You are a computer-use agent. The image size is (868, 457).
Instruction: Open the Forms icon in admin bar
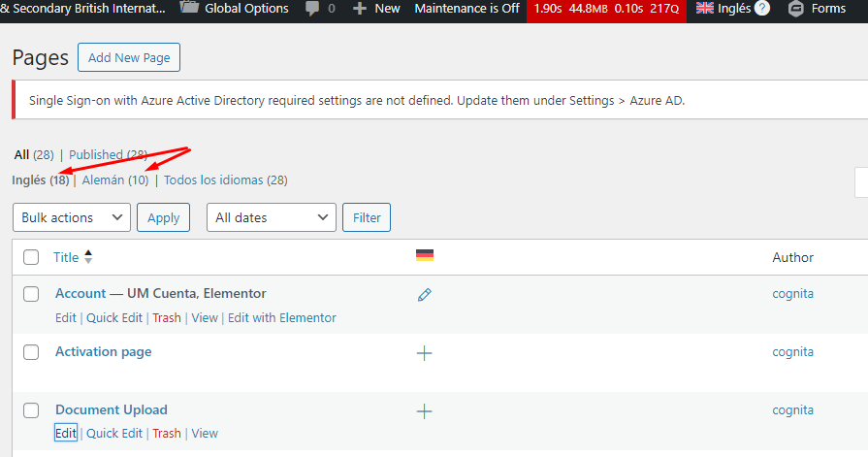(795, 9)
